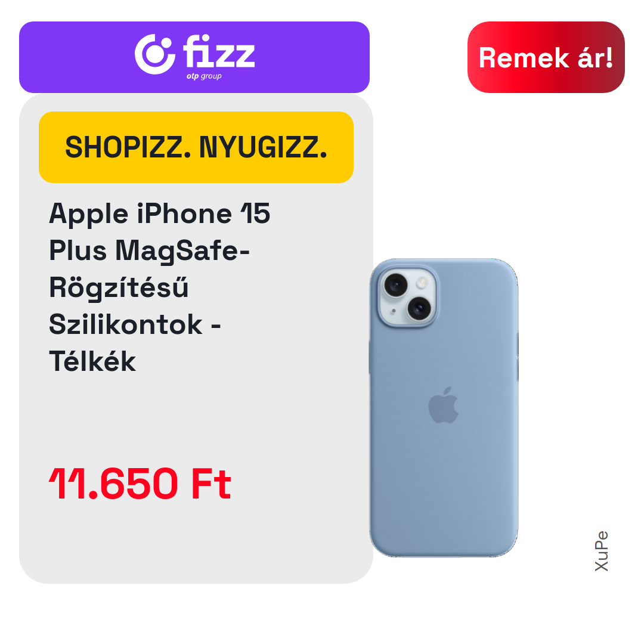Click the word 'NYUGIZZ.' in the yellow banner

pyautogui.click(x=264, y=147)
